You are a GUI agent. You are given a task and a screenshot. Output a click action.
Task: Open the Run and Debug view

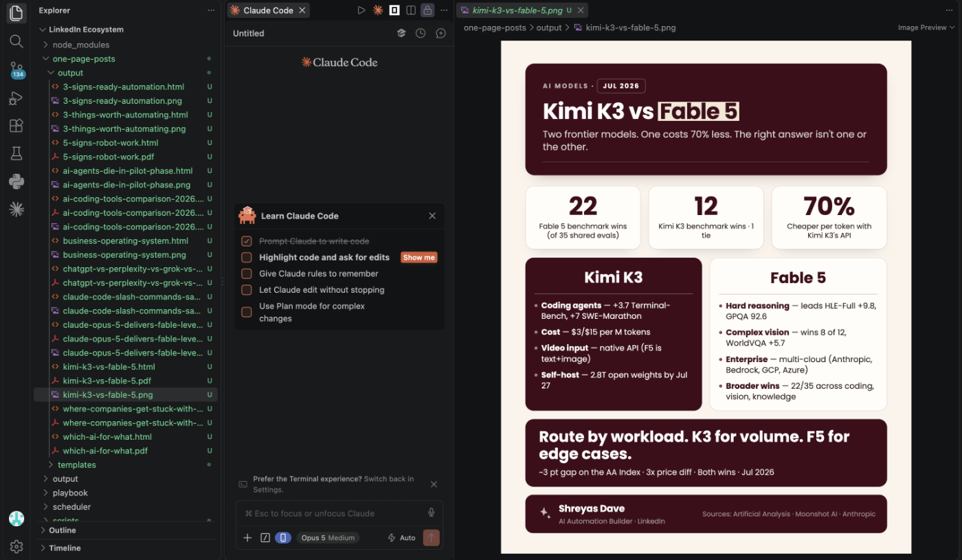16,98
